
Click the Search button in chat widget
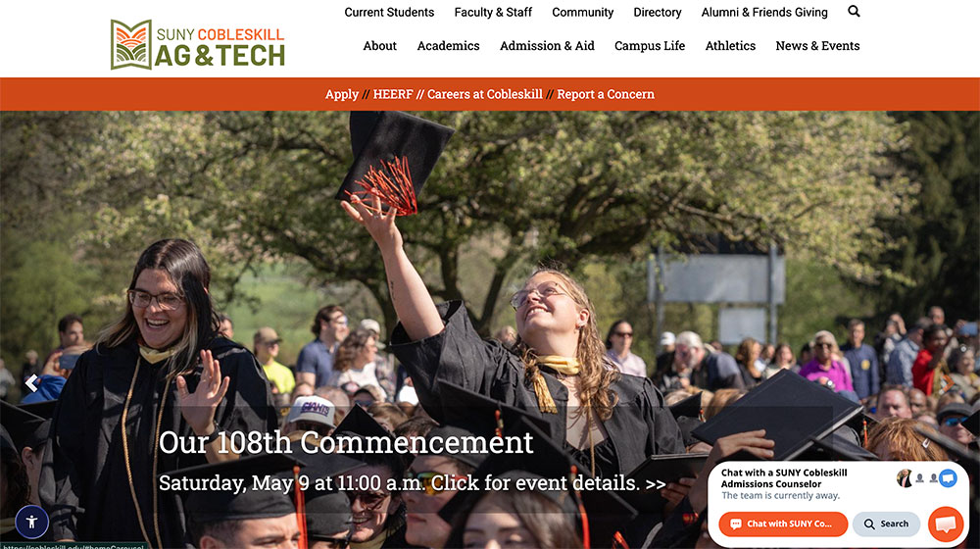click(x=886, y=524)
